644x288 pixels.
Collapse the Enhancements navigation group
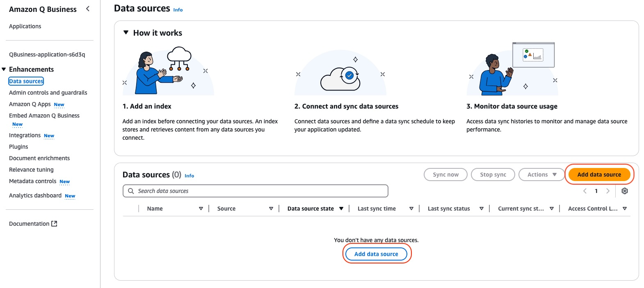point(4,69)
